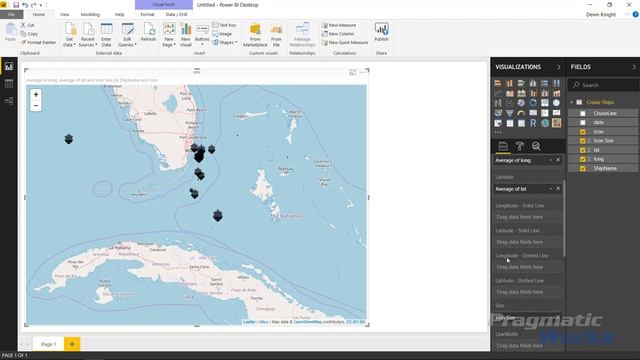This screenshot has width=640, height=360.
Task: Open Get Data dropdown arrow
Action: click(x=75, y=45)
